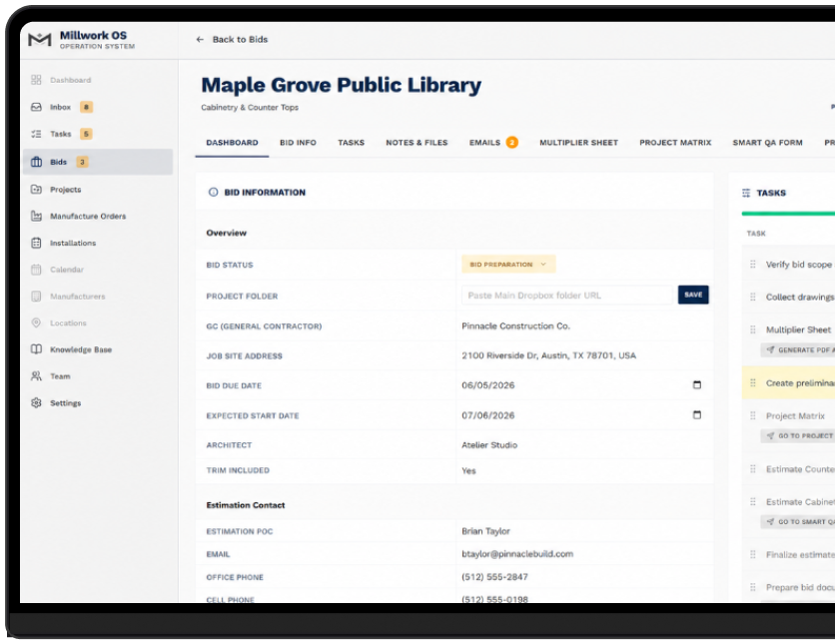Click the Save button for project folder
Screen dimensions: 835x644
click(693, 295)
